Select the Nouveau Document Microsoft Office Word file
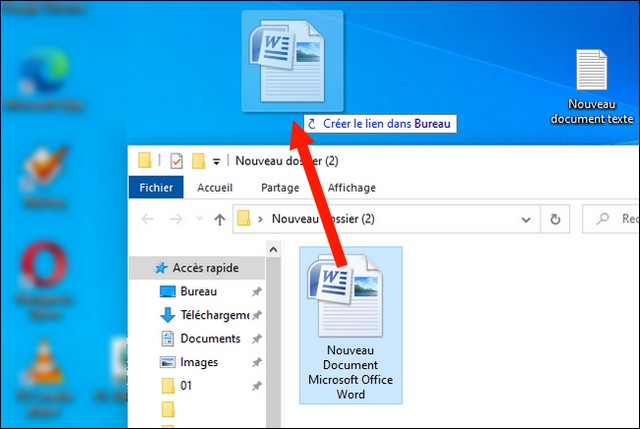640x429 pixels. (351, 325)
